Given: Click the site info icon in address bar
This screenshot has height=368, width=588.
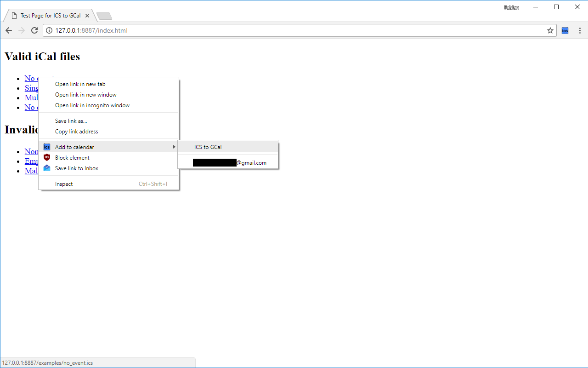Looking at the screenshot, I should coord(50,30).
